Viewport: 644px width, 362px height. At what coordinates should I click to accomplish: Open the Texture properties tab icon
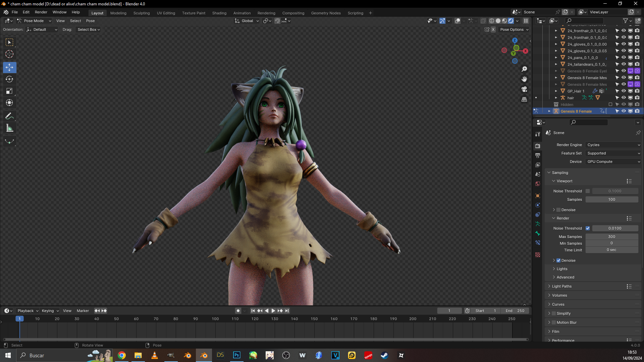(538, 255)
